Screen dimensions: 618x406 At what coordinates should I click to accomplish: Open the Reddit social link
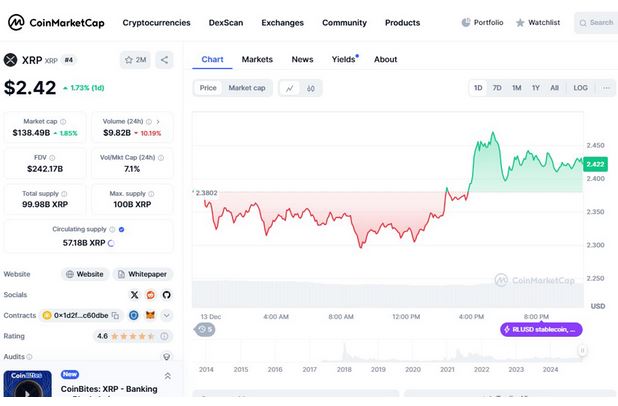click(151, 295)
